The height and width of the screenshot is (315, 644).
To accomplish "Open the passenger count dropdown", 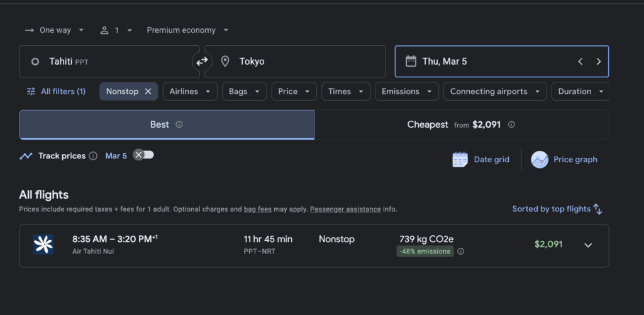I will pos(116,30).
